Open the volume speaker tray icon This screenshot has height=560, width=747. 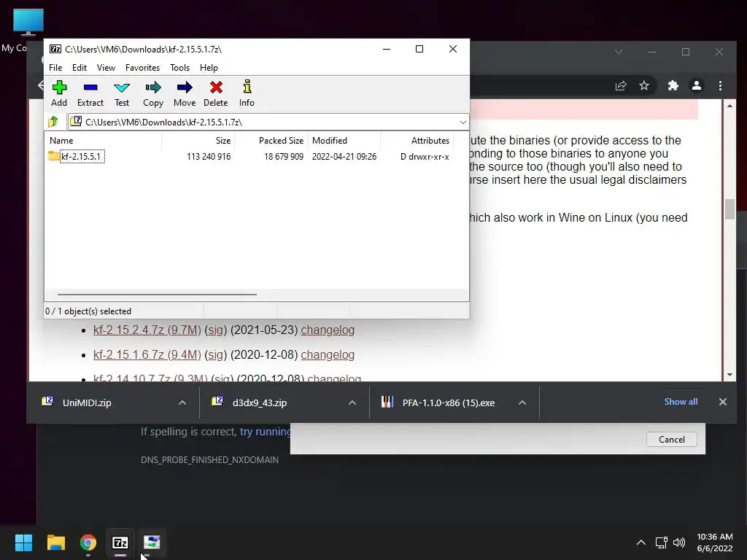point(679,542)
